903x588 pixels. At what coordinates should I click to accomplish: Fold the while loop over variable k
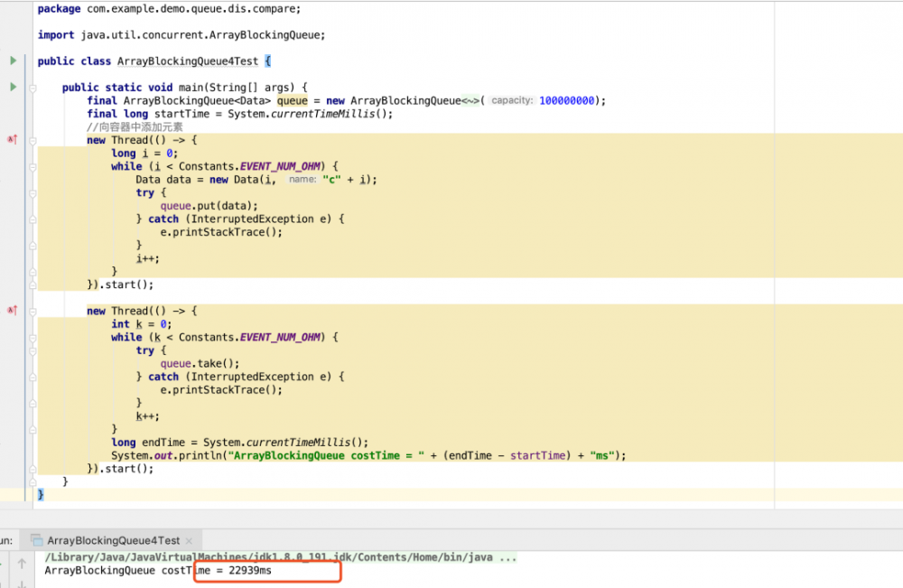(33, 338)
